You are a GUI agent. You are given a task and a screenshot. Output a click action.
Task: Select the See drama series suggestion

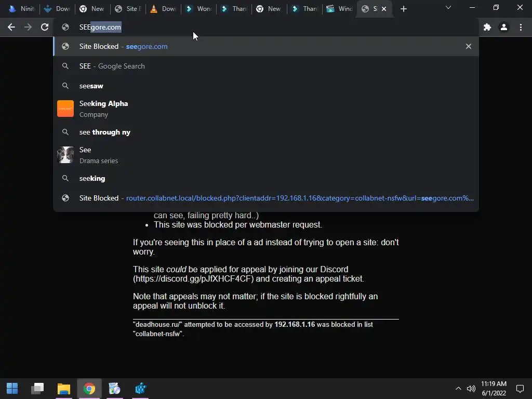[x=266, y=155]
